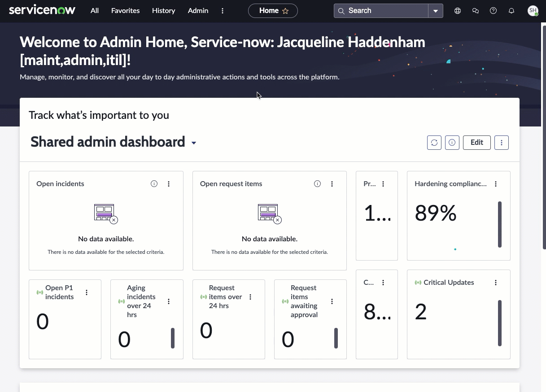
Task: Click the Aging incidents over 24 hrs count
Action: coord(124,340)
